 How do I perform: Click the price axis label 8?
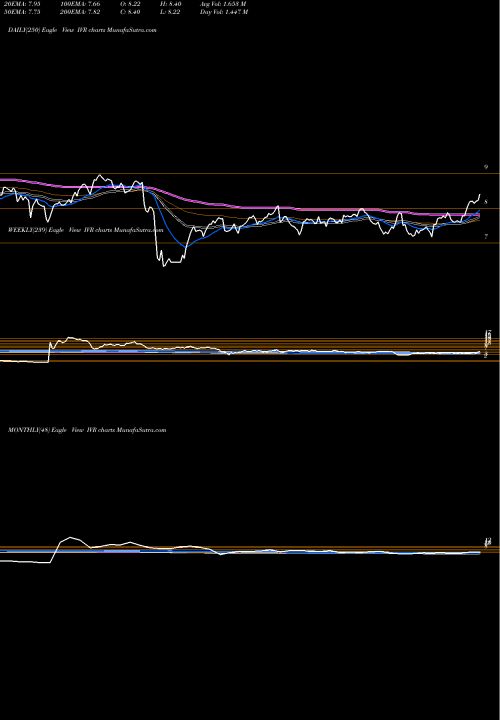point(486,202)
